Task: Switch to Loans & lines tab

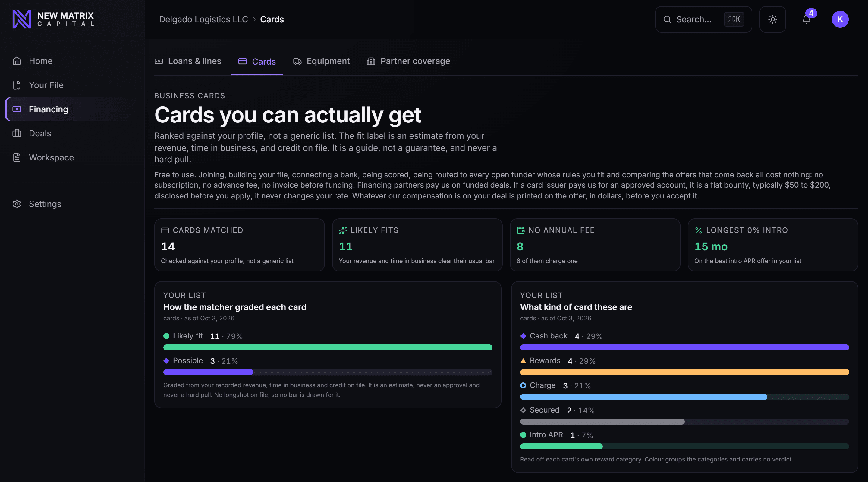Action: 188,61
